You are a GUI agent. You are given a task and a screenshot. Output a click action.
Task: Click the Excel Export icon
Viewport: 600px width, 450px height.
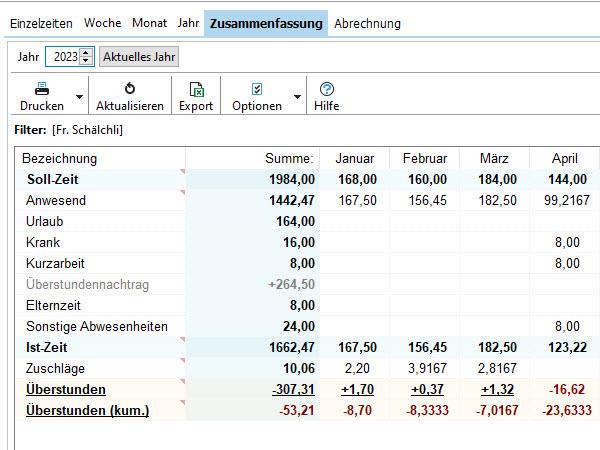click(x=197, y=90)
